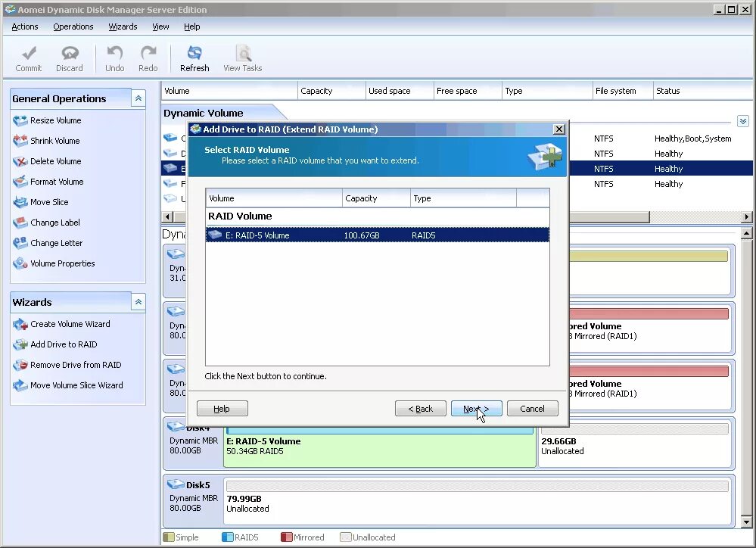Click the Discard toolbar icon
The height and width of the screenshot is (548, 756).
coord(70,58)
